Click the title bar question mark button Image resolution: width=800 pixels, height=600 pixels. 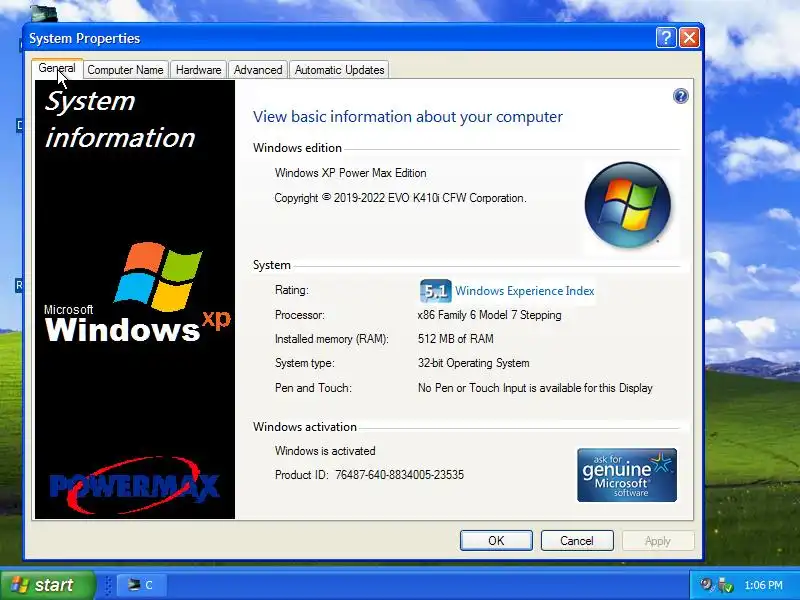point(666,38)
